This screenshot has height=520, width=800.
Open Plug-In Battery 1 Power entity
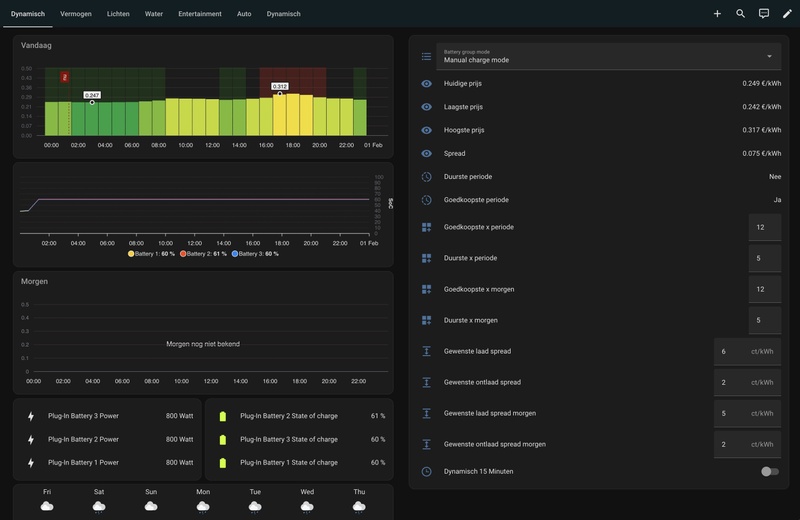[x=84, y=463]
